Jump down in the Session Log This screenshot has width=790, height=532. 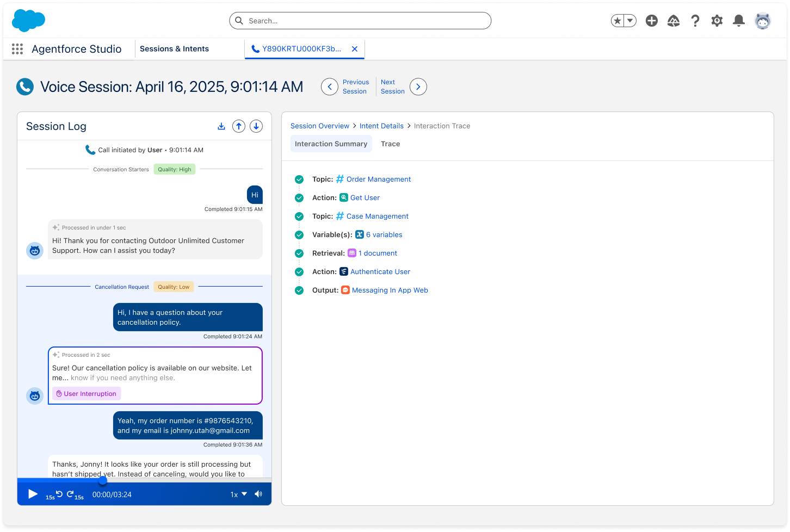tap(256, 126)
